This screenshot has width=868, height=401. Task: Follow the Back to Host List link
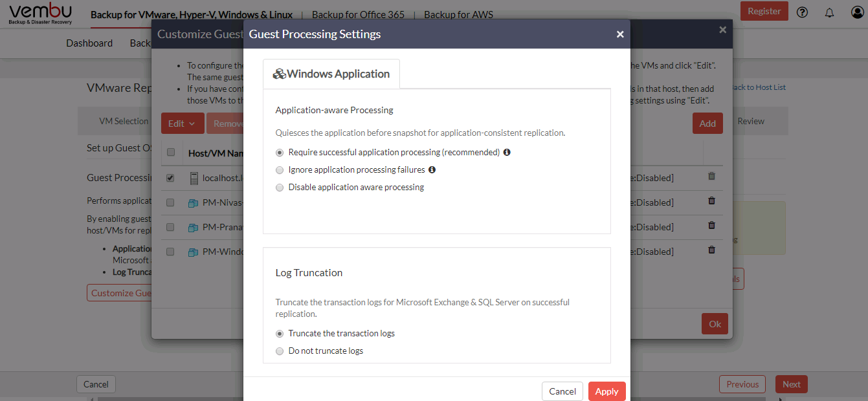[x=759, y=87]
